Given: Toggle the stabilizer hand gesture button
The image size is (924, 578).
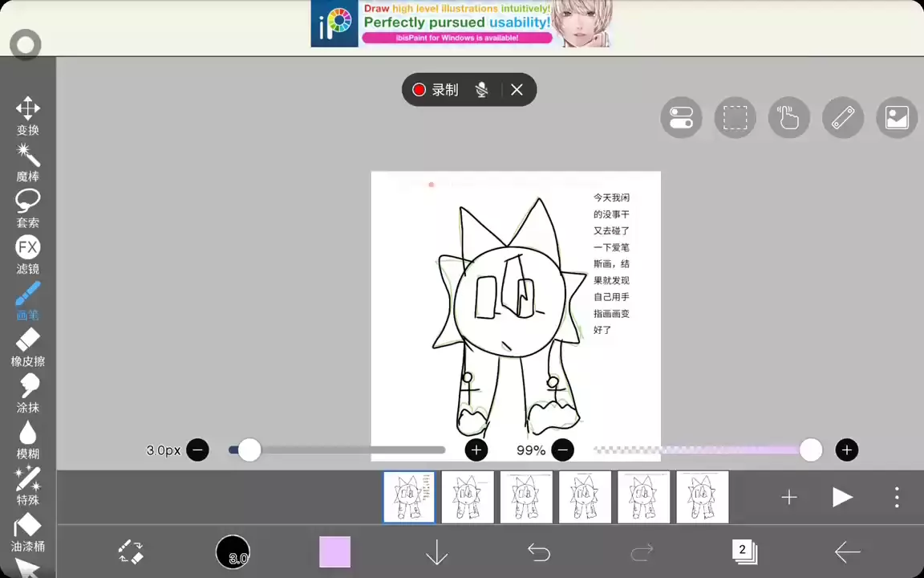Looking at the screenshot, I should [788, 118].
